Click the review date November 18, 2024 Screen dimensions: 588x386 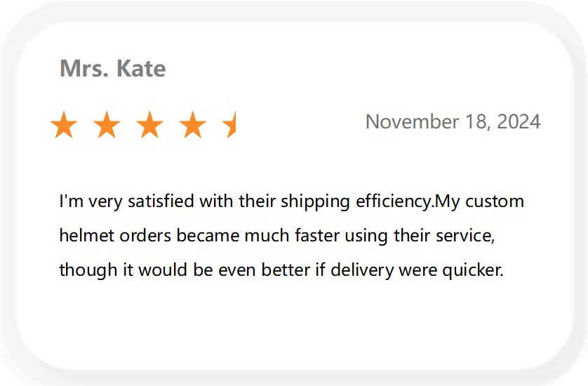453,121
